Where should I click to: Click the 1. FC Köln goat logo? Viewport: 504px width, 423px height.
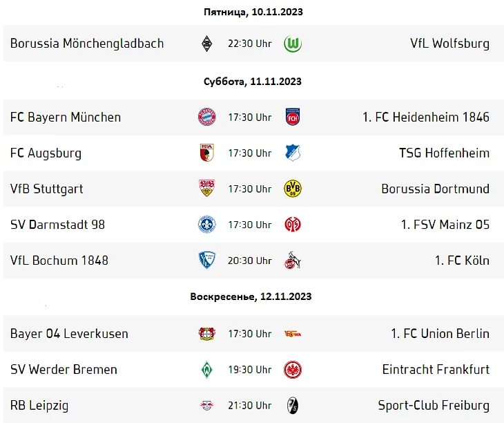point(293,261)
